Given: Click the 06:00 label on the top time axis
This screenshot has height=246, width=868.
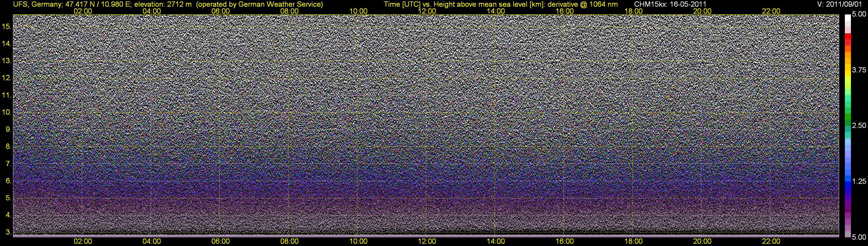Looking at the screenshot, I should pos(220,11).
